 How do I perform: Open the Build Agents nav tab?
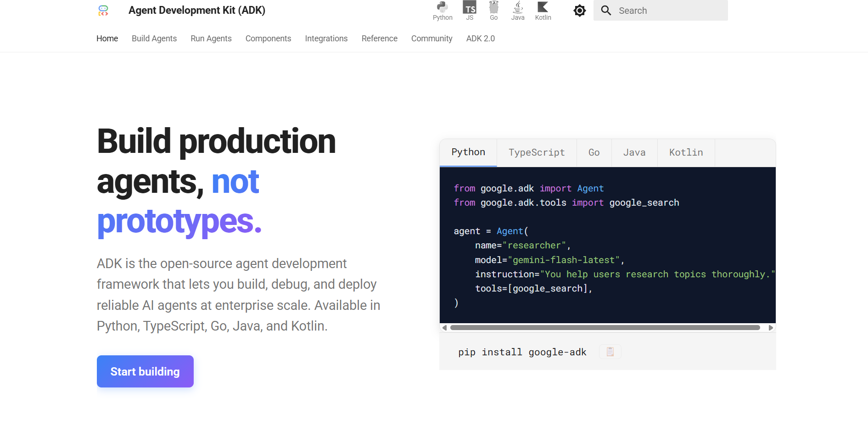154,39
